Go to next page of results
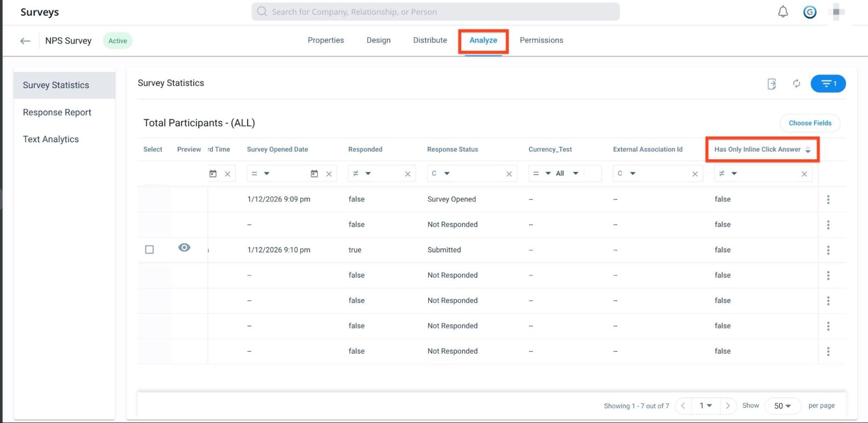This screenshot has height=423, width=868. click(x=728, y=406)
